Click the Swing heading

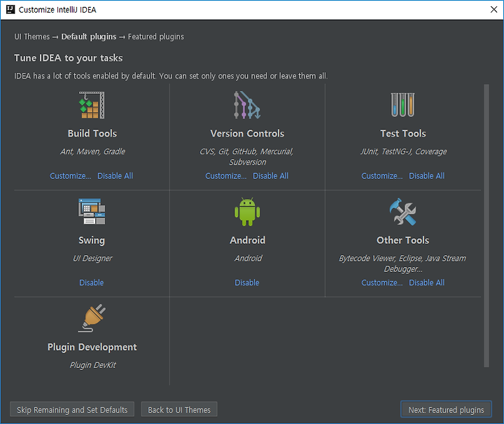click(x=92, y=240)
